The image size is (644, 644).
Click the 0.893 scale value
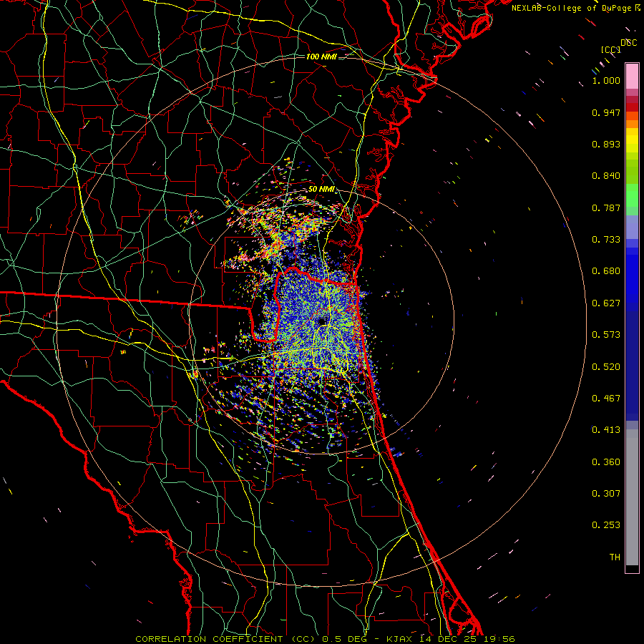606,144
